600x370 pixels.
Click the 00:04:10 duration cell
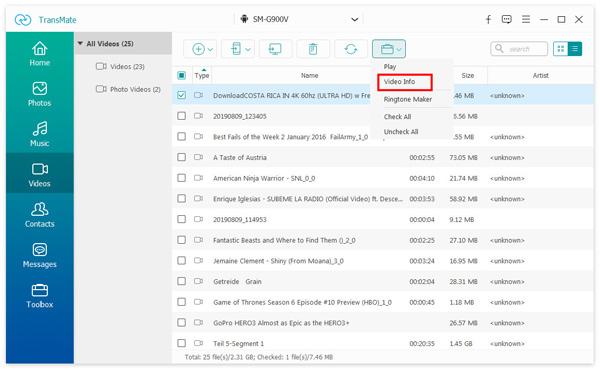click(422, 178)
